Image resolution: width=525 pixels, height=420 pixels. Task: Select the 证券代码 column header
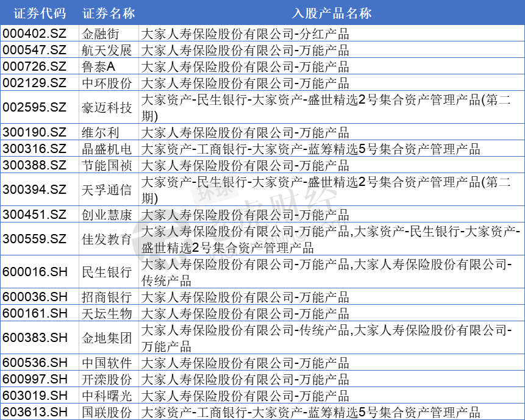pos(40,13)
